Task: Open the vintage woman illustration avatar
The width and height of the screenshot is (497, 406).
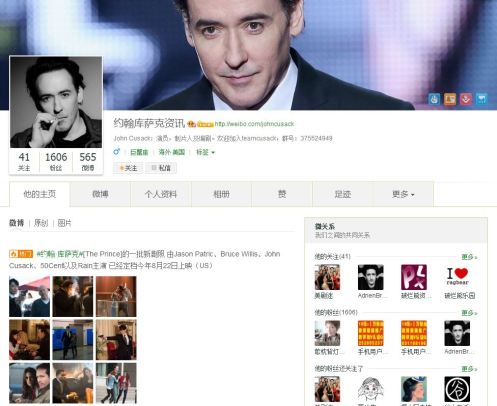Action: pos(414,389)
